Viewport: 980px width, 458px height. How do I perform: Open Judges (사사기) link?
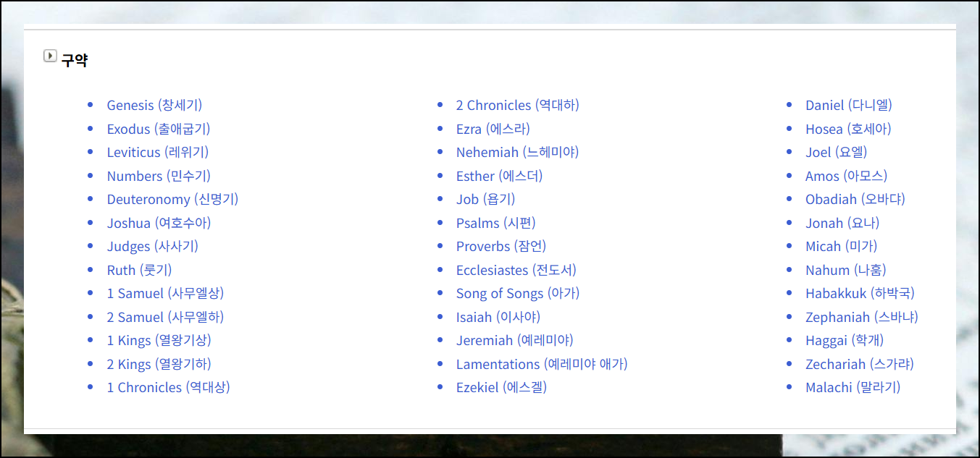pyautogui.click(x=153, y=246)
